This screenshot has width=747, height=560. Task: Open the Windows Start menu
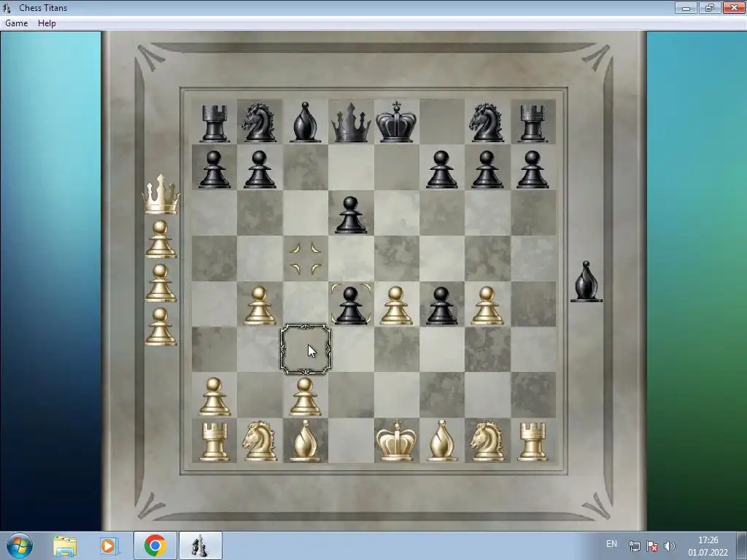[x=20, y=545]
